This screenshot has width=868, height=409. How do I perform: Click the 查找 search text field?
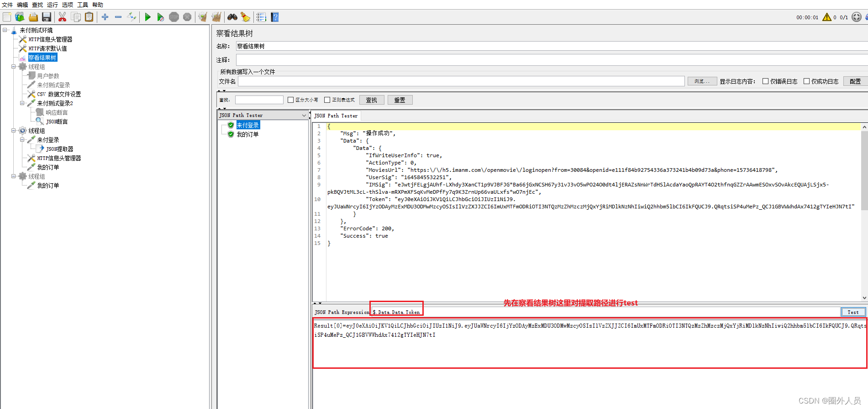click(259, 100)
